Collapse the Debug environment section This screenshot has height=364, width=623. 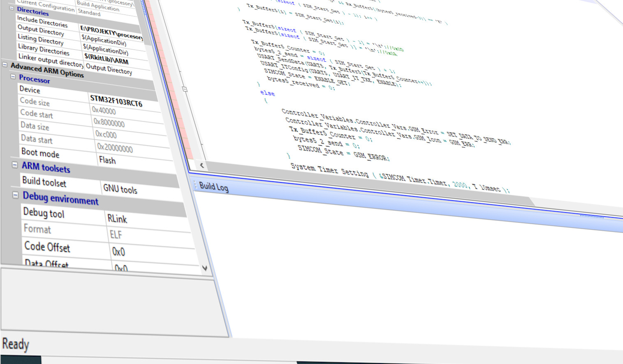point(15,195)
